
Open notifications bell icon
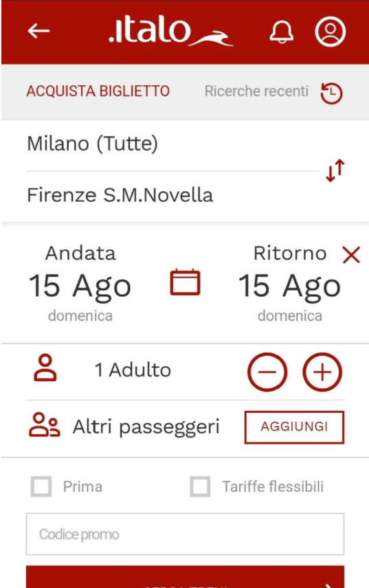pos(281,32)
